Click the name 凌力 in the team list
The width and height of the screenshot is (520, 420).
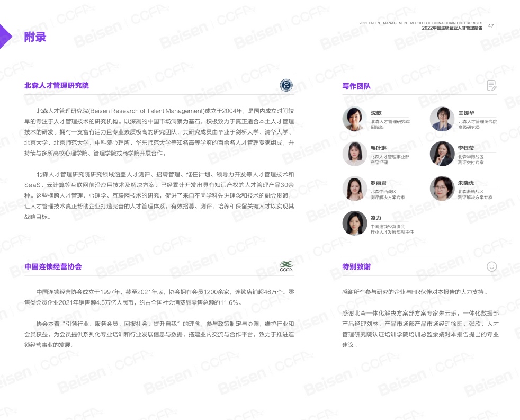tap(375, 218)
